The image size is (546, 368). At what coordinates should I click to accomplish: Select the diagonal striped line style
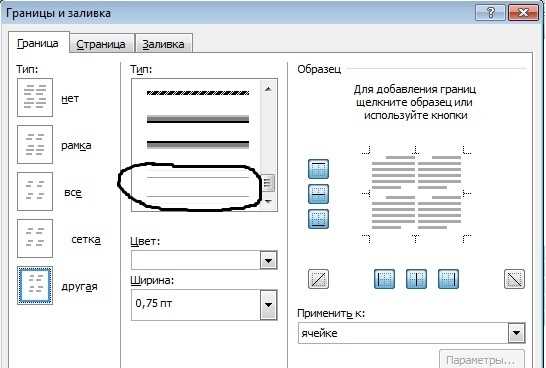click(x=198, y=93)
